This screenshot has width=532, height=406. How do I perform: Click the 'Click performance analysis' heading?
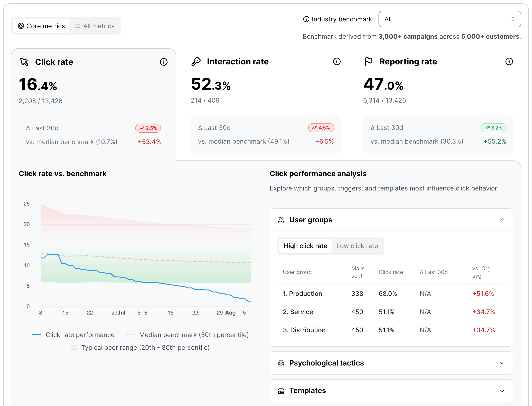coord(318,173)
